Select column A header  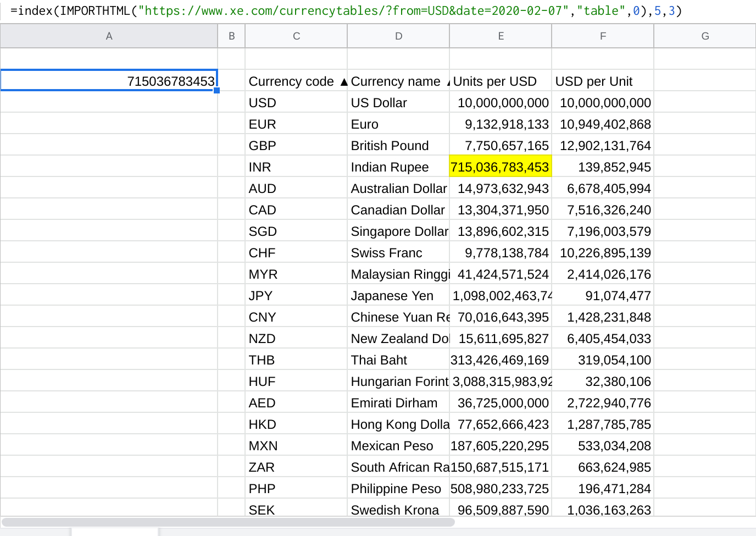click(x=109, y=36)
